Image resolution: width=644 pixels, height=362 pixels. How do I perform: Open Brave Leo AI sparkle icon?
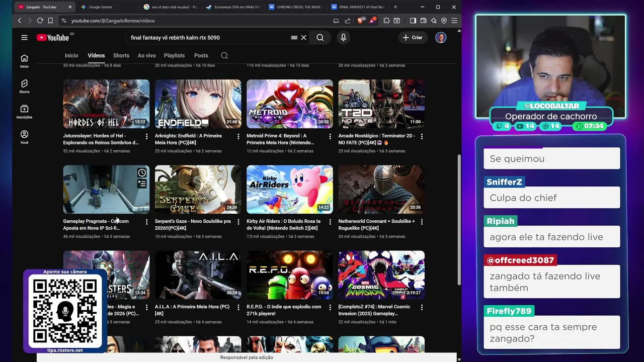click(434, 21)
